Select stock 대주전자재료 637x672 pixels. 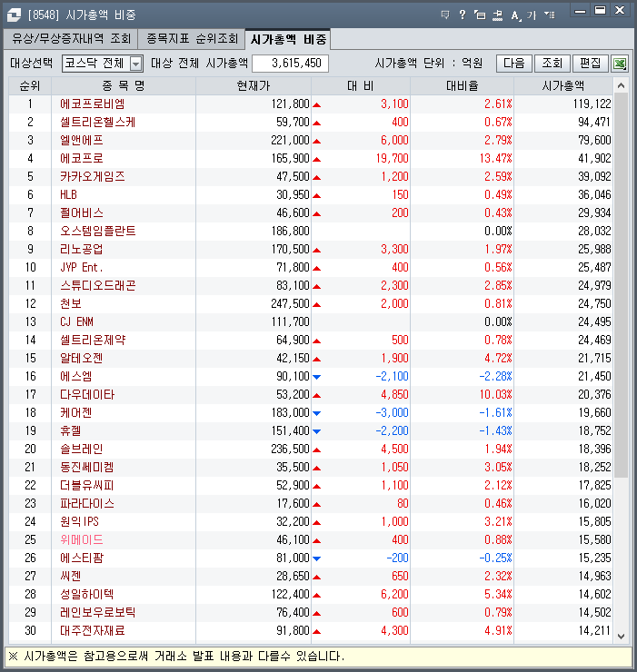coord(92,631)
